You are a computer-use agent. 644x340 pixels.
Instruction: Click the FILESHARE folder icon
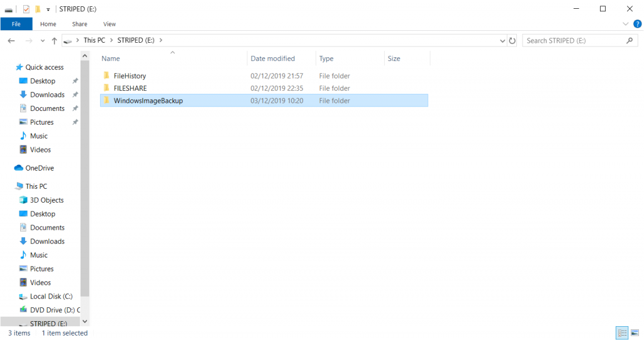coord(106,88)
